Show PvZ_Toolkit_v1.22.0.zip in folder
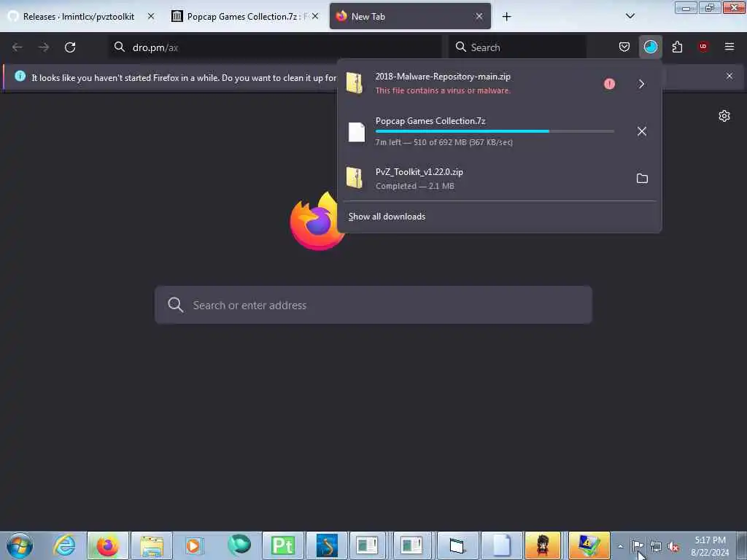Screen dimensions: 747x560 [642, 179]
